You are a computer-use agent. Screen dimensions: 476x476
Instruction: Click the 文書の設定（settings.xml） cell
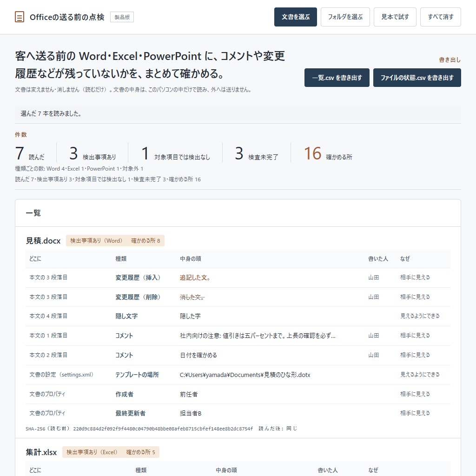click(x=62, y=375)
